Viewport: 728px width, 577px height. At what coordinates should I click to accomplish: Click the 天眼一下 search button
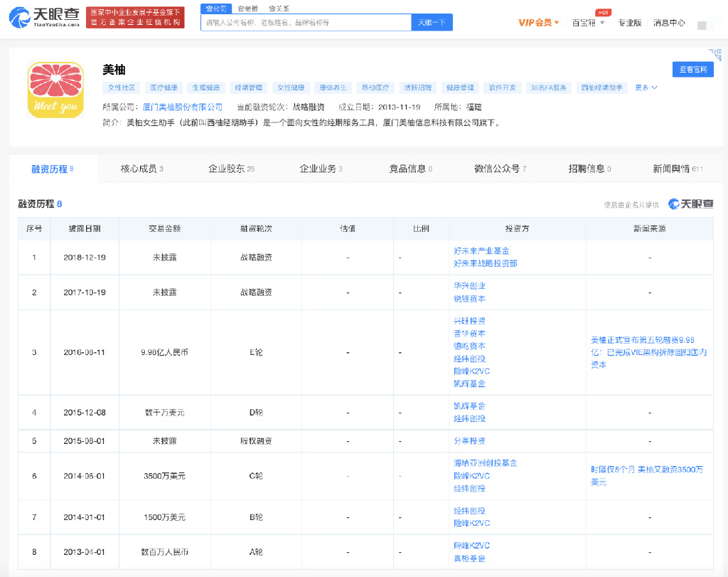coord(432,22)
